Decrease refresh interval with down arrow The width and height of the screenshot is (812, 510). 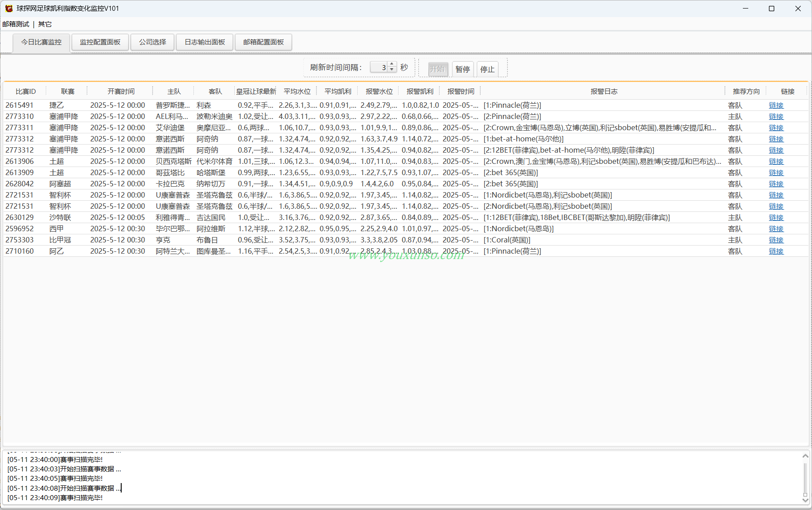(x=392, y=70)
